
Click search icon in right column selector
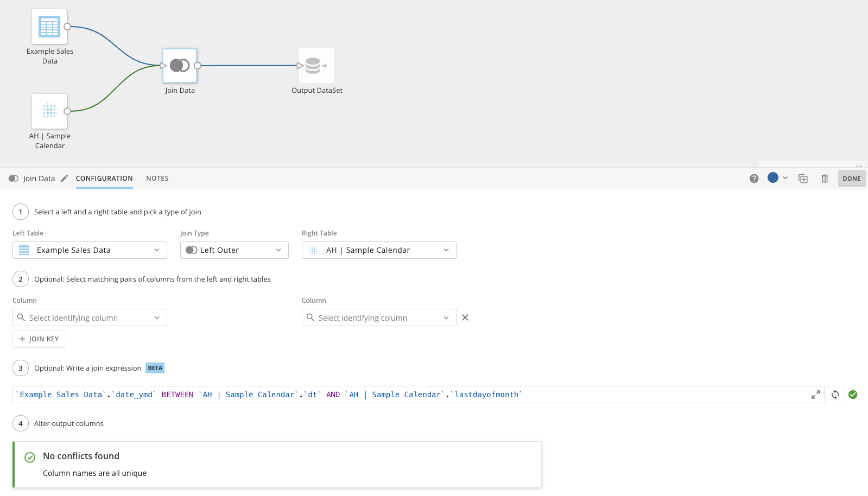click(x=311, y=317)
